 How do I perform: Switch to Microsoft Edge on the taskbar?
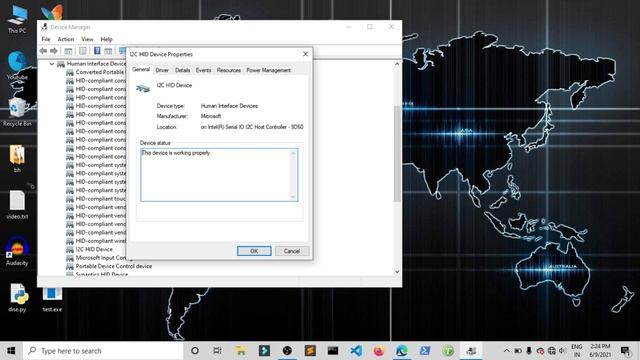click(402, 351)
